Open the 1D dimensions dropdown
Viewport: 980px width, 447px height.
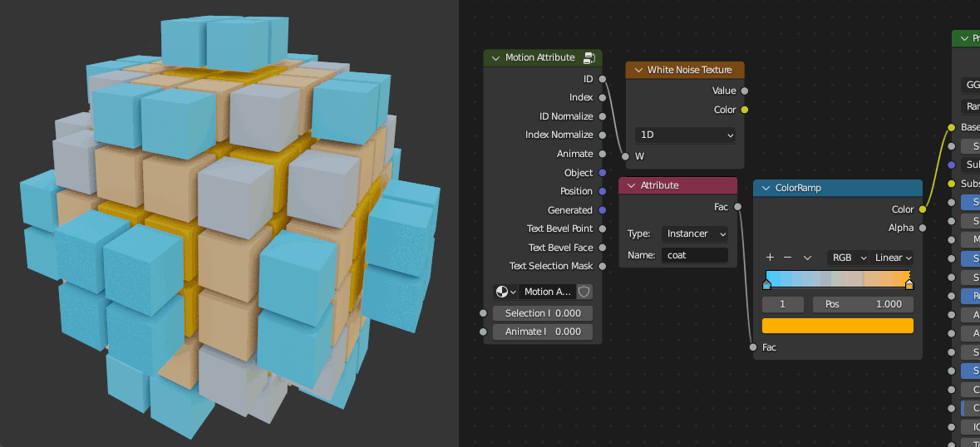coord(686,135)
